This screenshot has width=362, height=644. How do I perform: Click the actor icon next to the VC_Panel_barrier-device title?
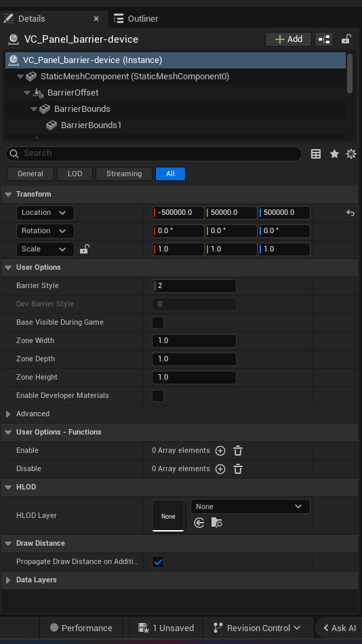tap(14, 39)
